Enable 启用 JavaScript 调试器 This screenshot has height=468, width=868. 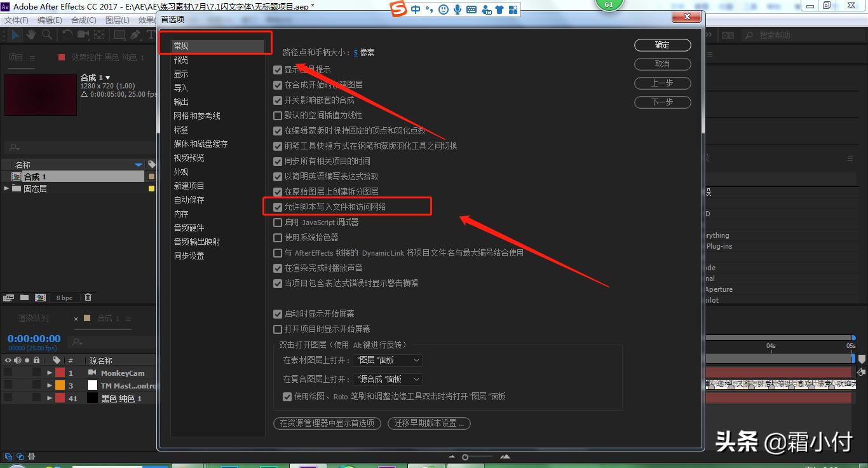278,222
